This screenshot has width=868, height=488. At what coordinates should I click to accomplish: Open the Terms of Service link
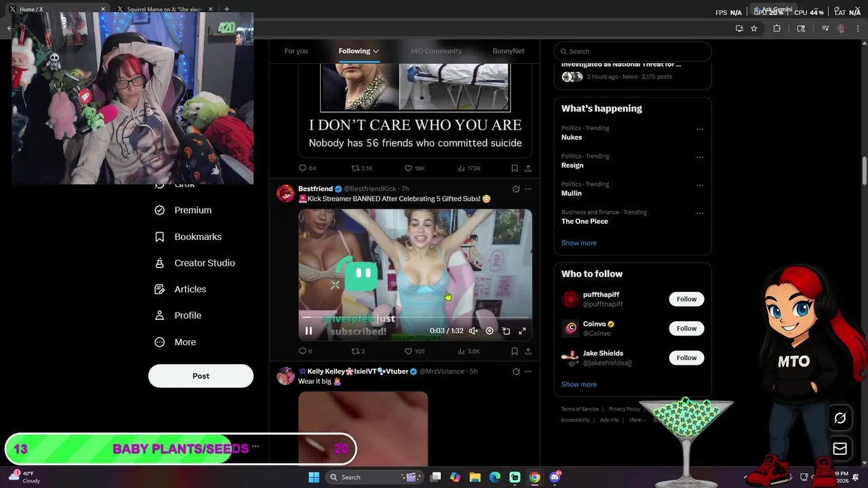(x=580, y=409)
